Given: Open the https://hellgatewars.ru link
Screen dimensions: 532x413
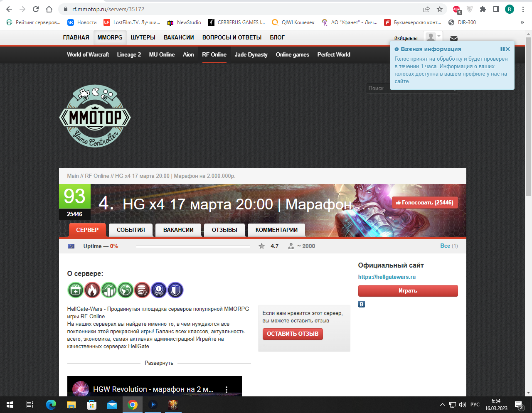Looking at the screenshot, I should 387,277.
